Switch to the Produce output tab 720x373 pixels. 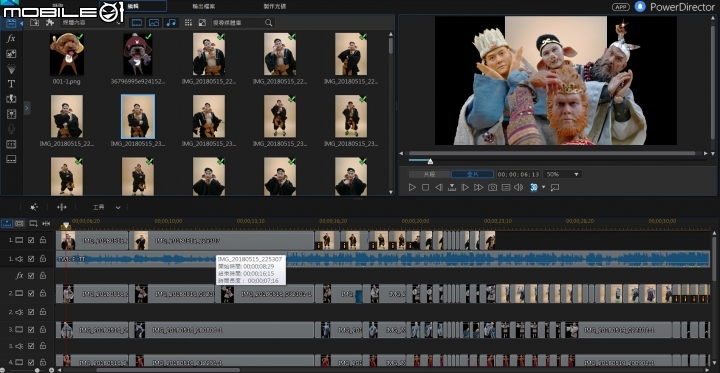pyautogui.click(x=203, y=6)
